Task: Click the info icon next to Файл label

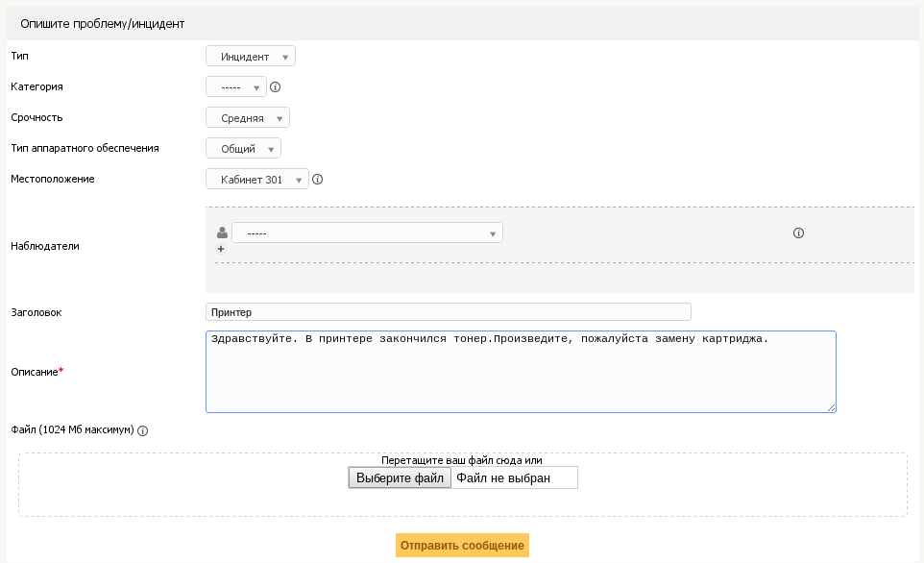Action: (142, 431)
